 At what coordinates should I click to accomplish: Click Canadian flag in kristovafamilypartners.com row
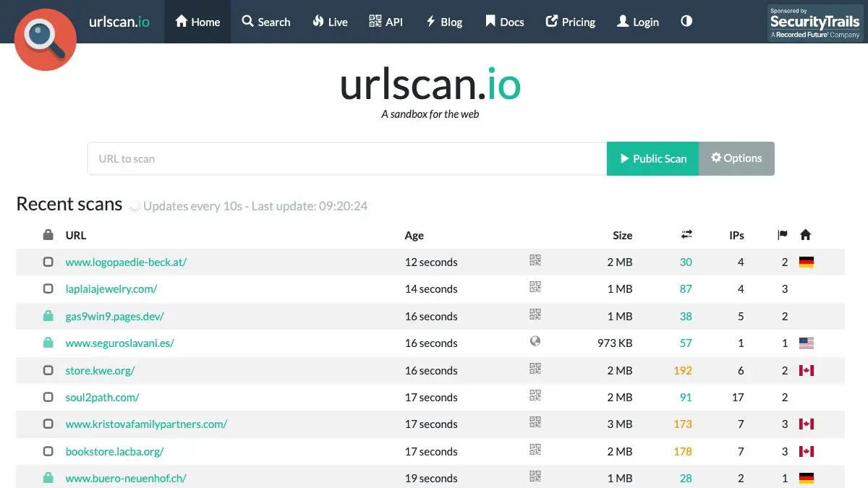pos(806,424)
